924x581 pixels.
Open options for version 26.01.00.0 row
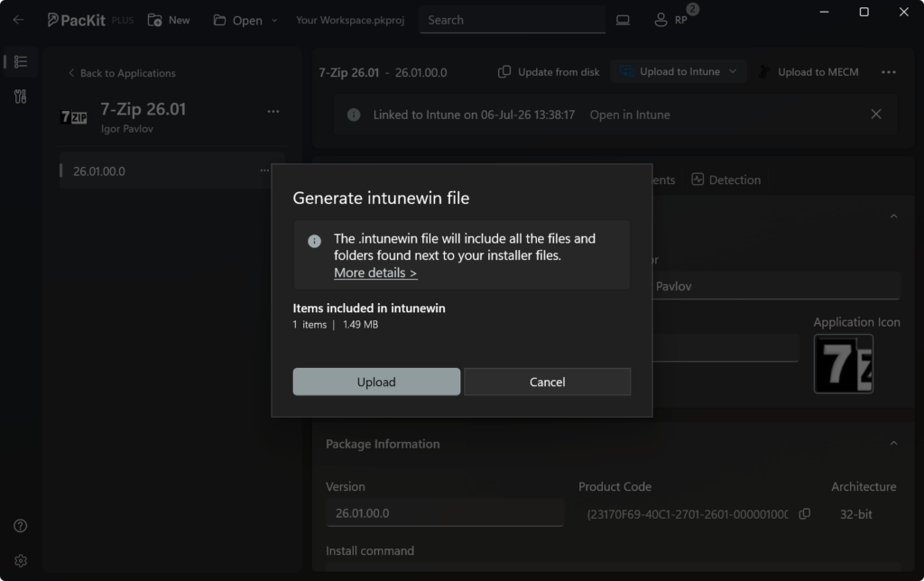tap(264, 171)
